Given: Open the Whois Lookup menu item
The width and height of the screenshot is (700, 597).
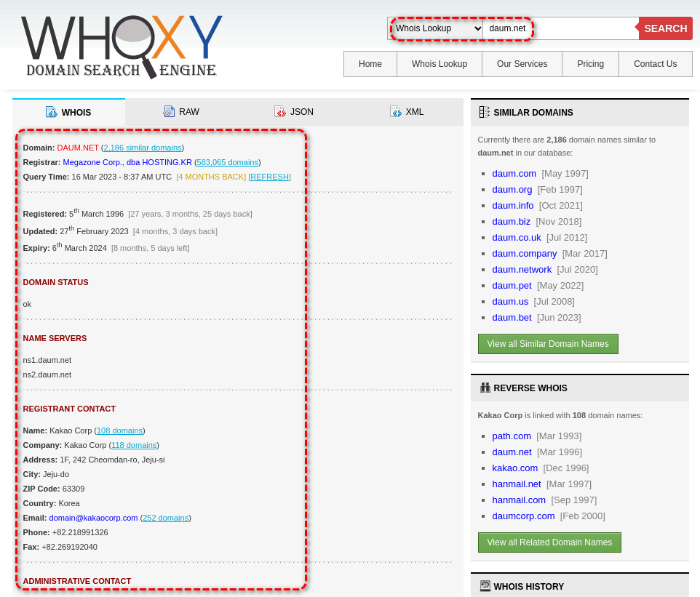Looking at the screenshot, I should click(x=440, y=64).
